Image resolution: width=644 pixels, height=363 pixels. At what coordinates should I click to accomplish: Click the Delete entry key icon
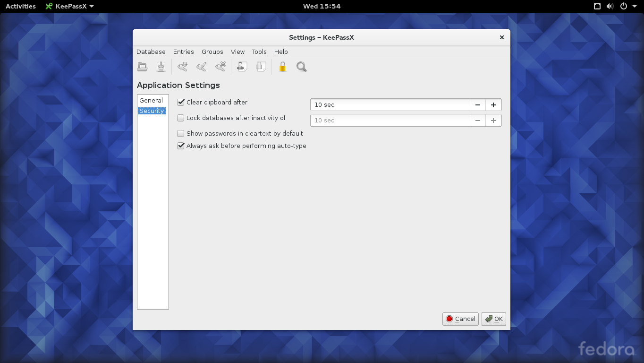click(x=220, y=67)
